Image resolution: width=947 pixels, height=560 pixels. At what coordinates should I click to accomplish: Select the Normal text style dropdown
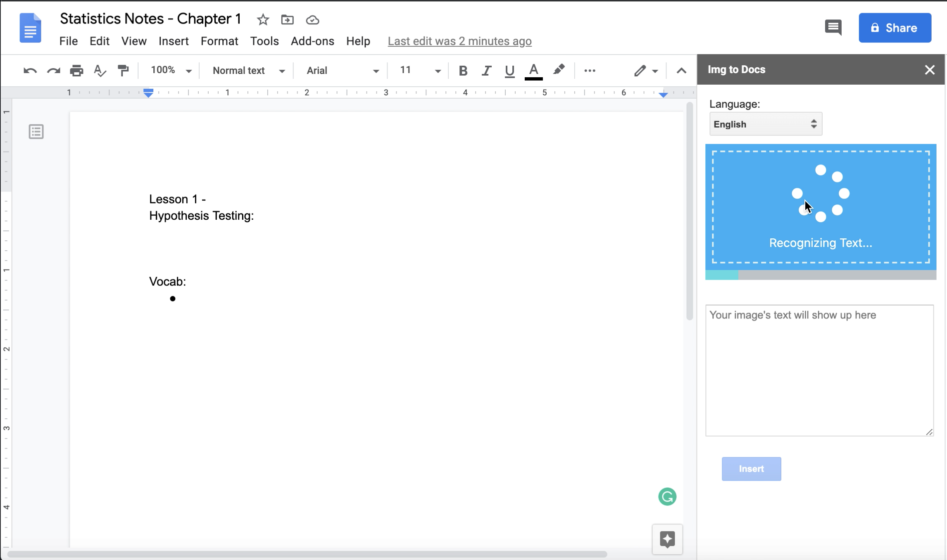click(247, 70)
